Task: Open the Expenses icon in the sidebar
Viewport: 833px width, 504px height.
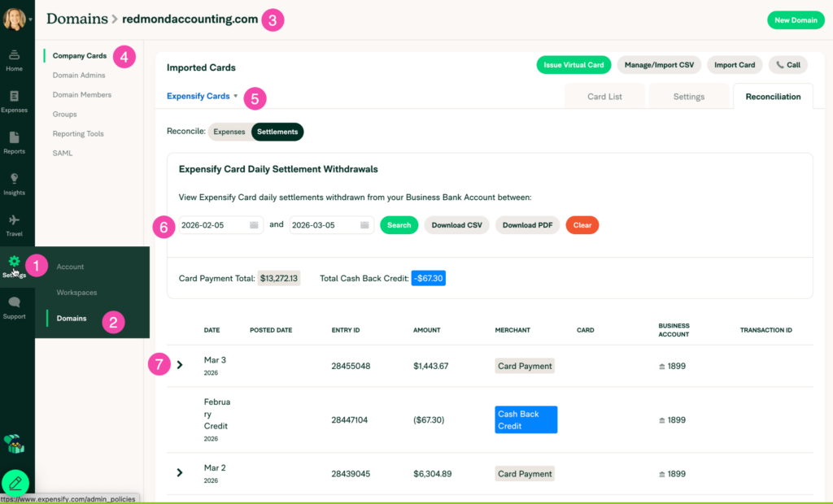Action: (15, 96)
